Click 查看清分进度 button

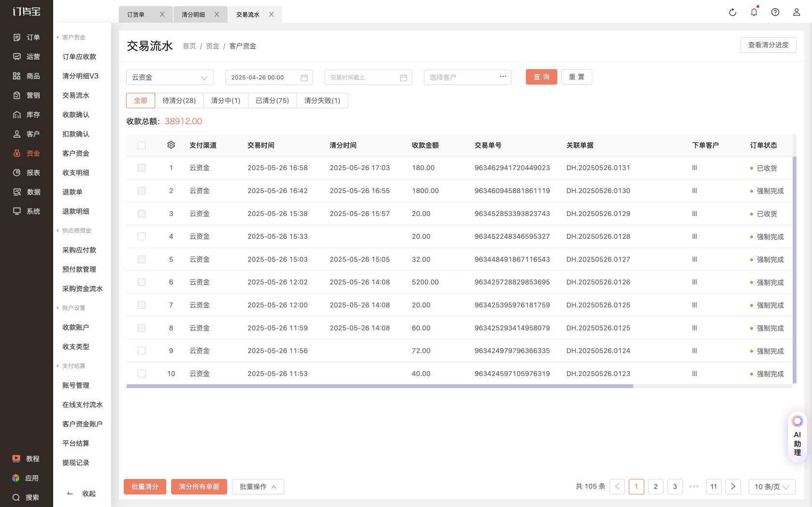(768, 45)
